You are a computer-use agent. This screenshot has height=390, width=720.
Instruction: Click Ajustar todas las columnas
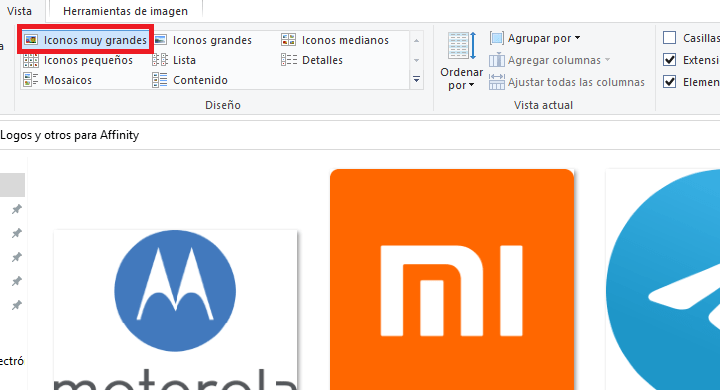click(x=567, y=82)
